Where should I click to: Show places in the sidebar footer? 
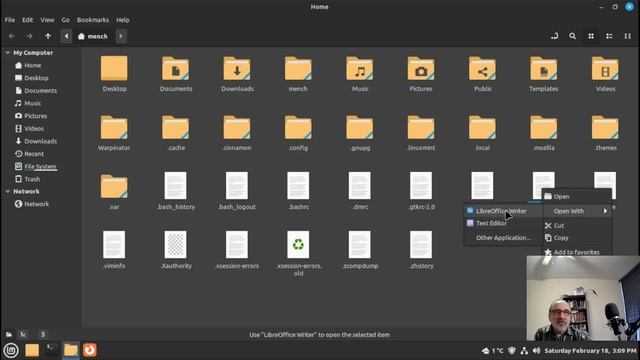click(x=9, y=335)
